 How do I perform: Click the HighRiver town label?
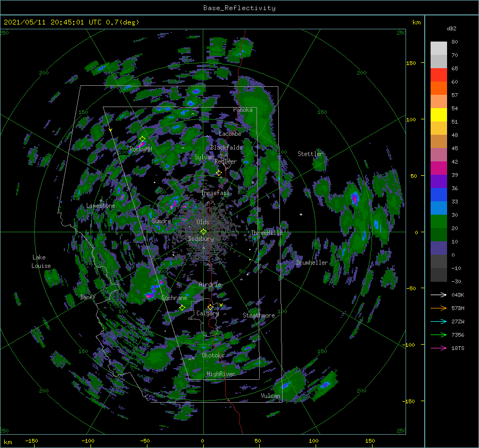pyautogui.click(x=221, y=374)
